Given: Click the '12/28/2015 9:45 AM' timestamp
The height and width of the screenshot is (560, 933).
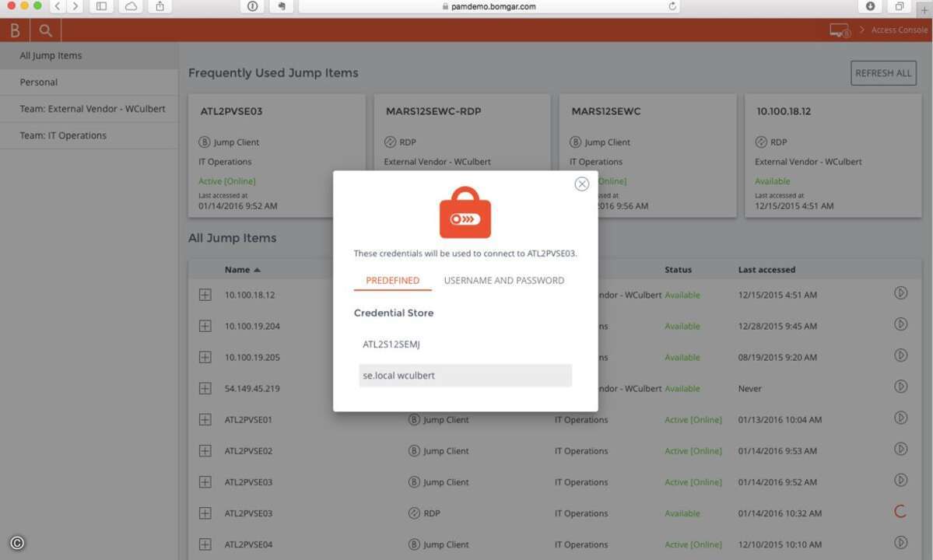Looking at the screenshot, I should click(x=777, y=327).
